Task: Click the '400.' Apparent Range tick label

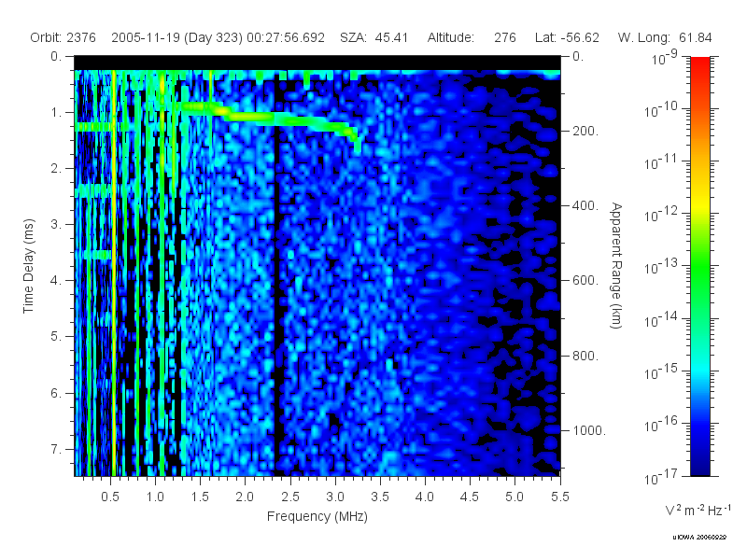Action: click(x=585, y=205)
